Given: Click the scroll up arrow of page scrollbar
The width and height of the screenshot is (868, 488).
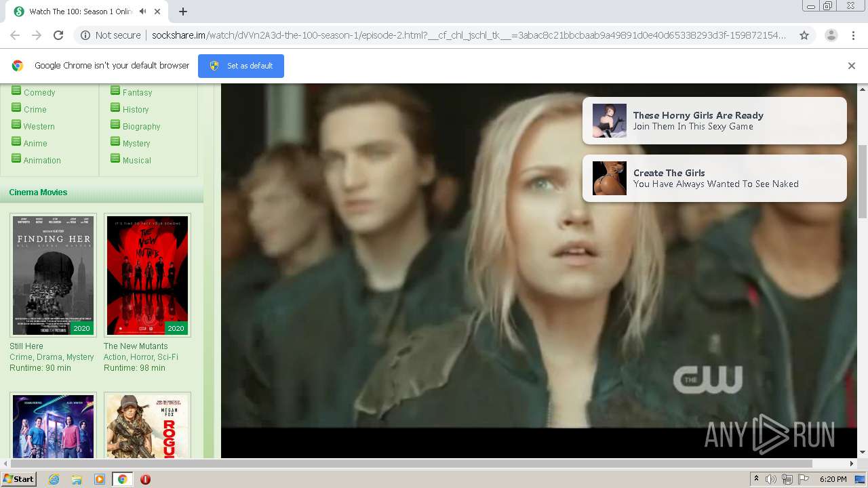Looking at the screenshot, I should click(x=863, y=89).
